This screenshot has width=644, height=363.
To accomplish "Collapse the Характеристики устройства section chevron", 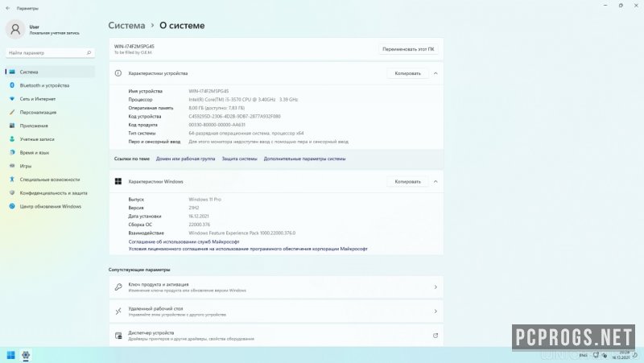I will point(436,73).
